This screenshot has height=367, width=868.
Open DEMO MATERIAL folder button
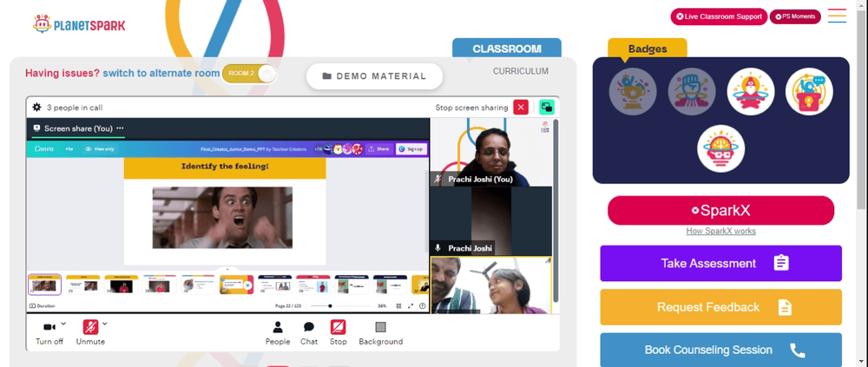click(x=375, y=76)
